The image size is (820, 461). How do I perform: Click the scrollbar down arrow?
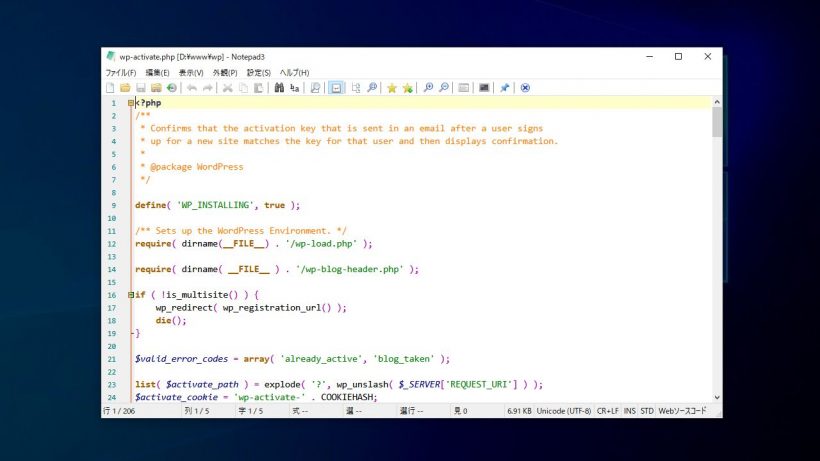[x=717, y=397]
